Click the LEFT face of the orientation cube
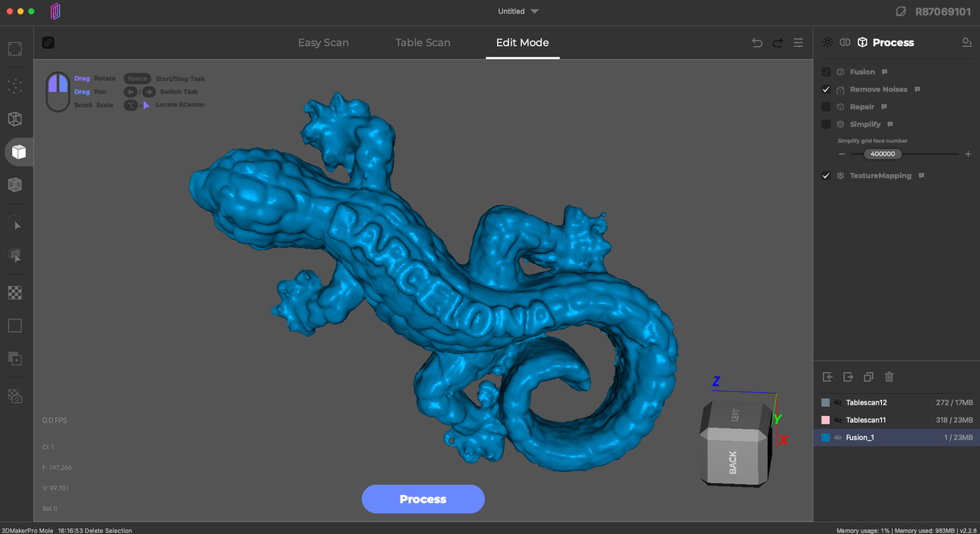Screen dimensions: 980x534 (x=736, y=415)
